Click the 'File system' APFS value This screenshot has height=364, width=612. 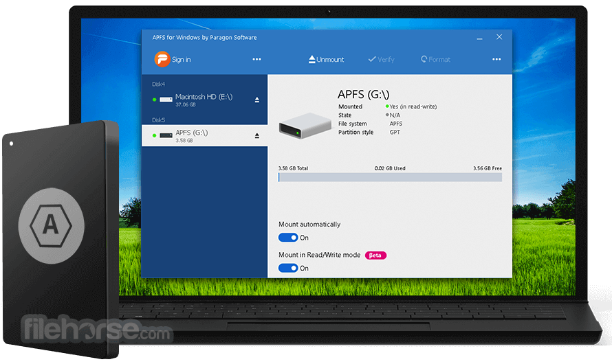coord(396,124)
